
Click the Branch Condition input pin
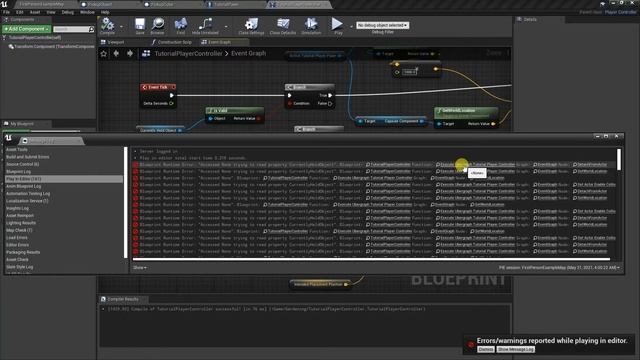(290, 104)
